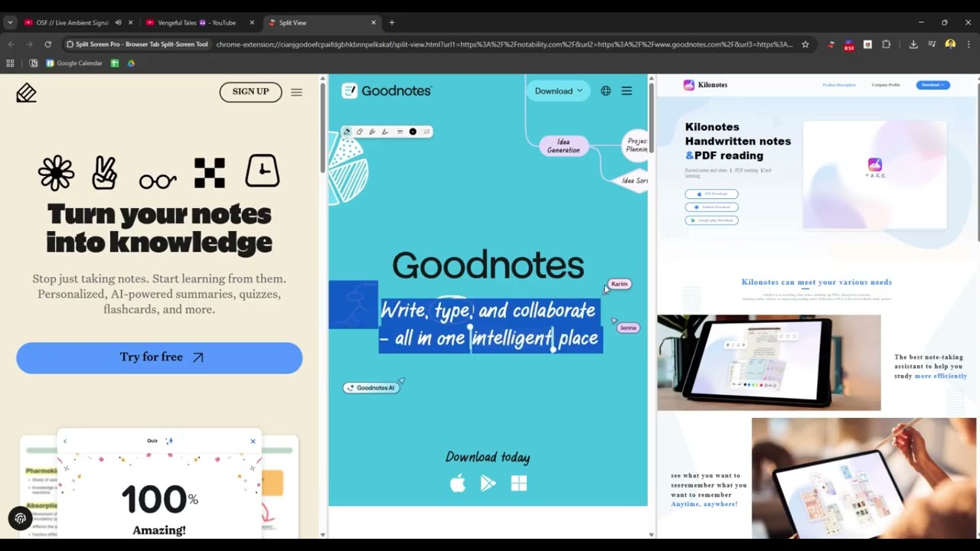980x551 pixels.
Task: Click the address bar URL
Action: tap(505, 44)
